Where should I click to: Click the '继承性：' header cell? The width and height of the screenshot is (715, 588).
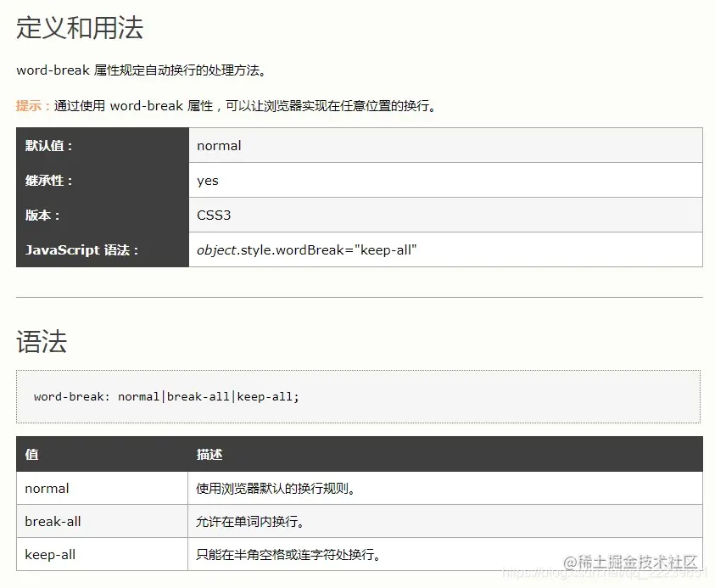coord(103,180)
